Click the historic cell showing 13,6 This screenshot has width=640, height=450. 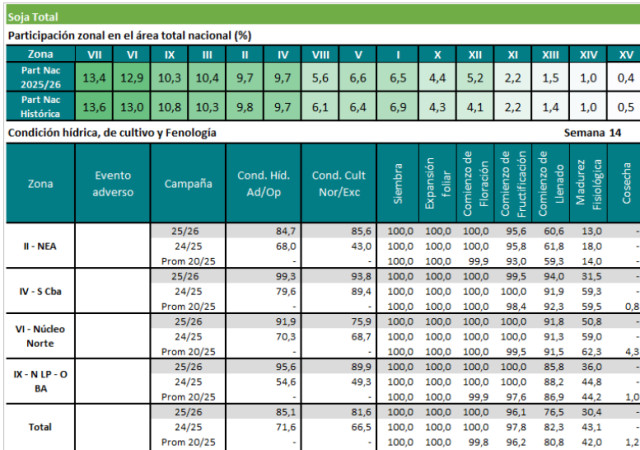95,108
